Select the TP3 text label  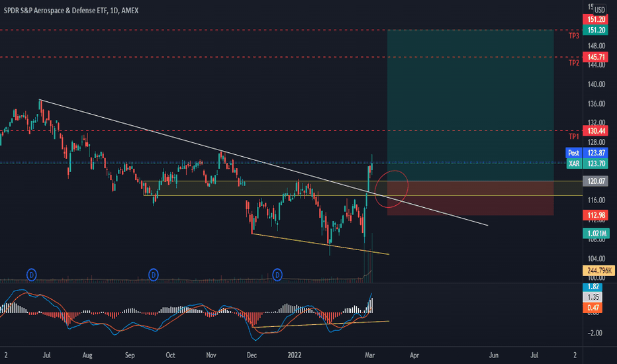point(574,36)
